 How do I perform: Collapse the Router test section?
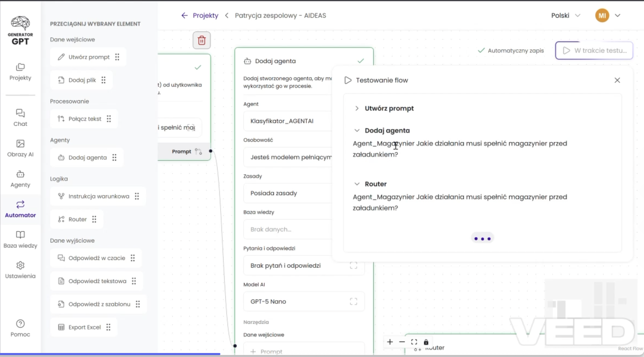[357, 184]
